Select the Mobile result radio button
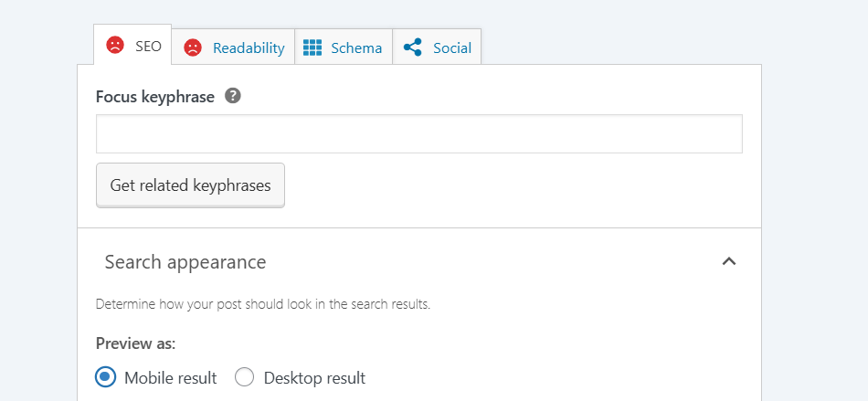The image size is (868, 401). point(106,377)
